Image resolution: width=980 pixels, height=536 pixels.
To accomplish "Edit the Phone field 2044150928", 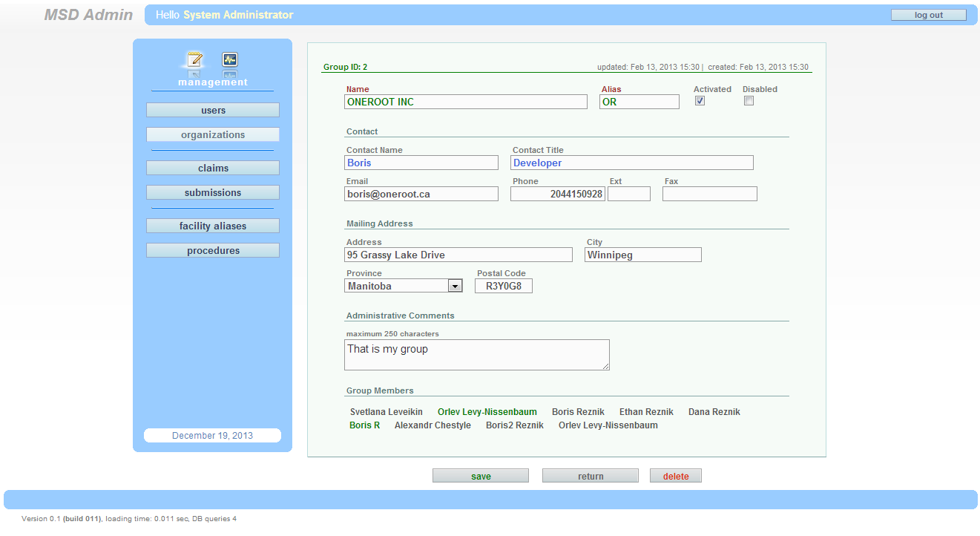I will (x=558, y=194).
